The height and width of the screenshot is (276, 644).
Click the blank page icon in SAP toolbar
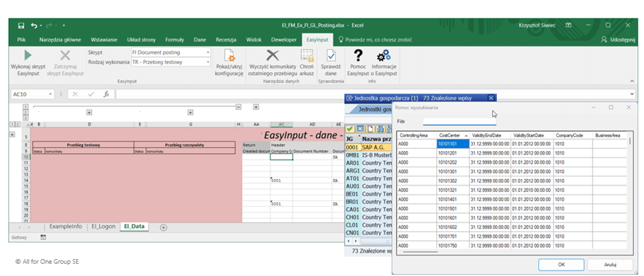(x=370, y=129)
